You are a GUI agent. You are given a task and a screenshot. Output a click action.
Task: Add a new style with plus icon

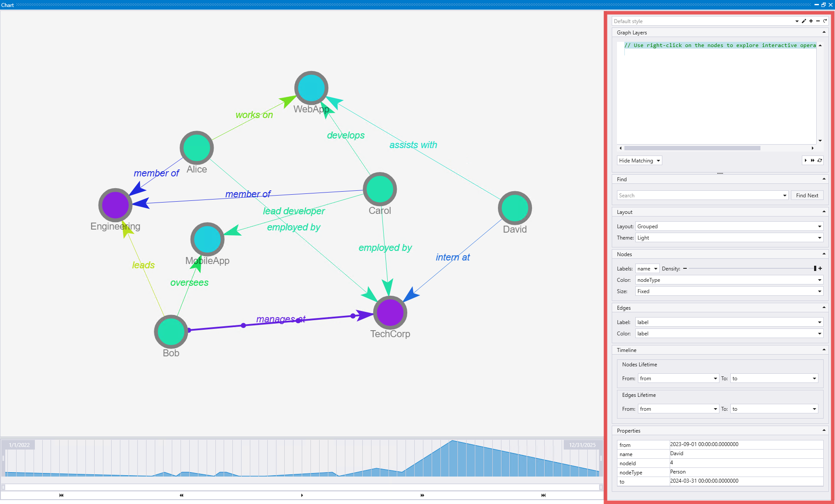click(x=811, y=21)
